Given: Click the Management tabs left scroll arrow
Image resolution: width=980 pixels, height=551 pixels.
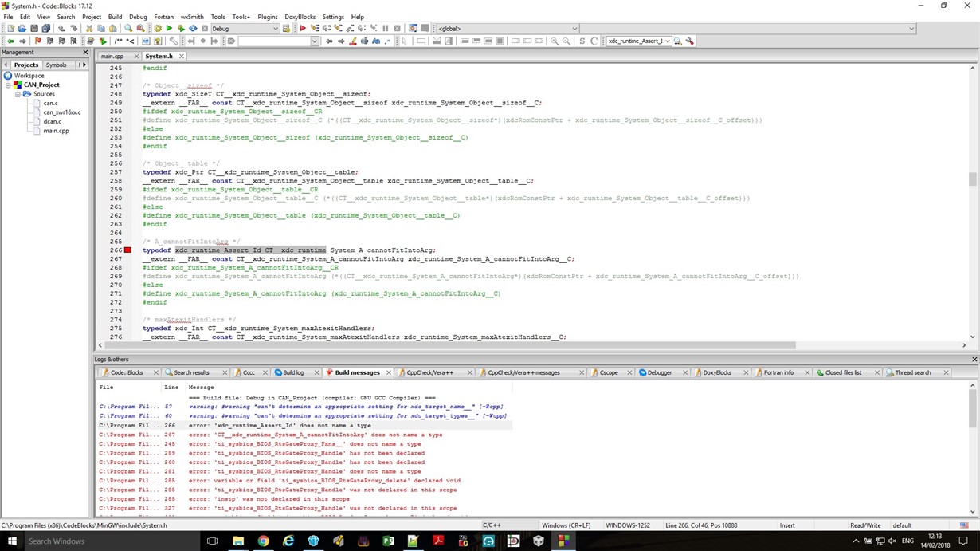Looking at the screenshot, I should pos(6,65).
